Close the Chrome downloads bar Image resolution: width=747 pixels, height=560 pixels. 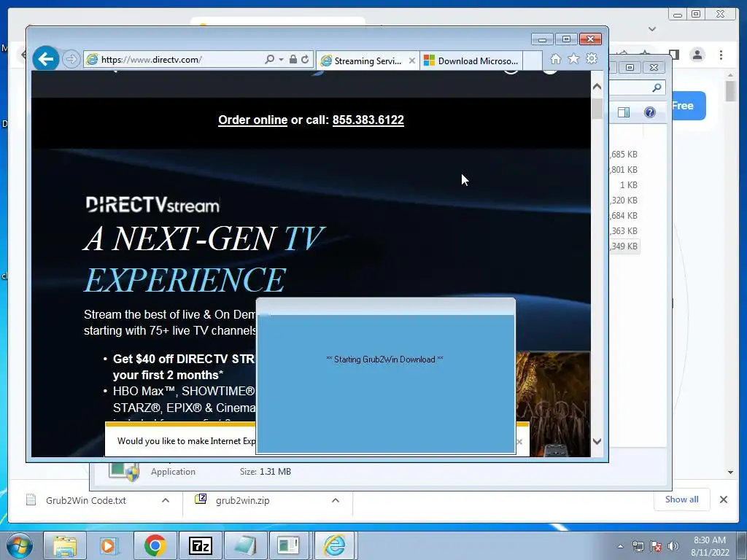pos(724,499)
